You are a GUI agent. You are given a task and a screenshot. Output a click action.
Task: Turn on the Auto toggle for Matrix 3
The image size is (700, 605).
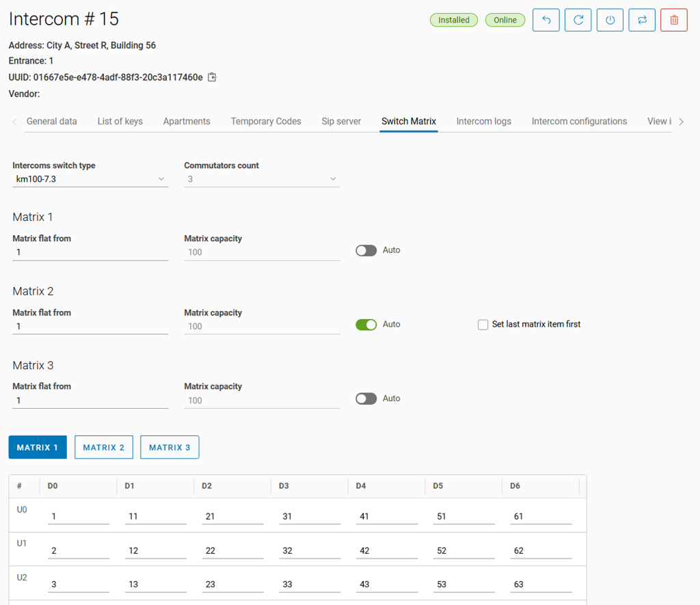[x=366, y=399]
